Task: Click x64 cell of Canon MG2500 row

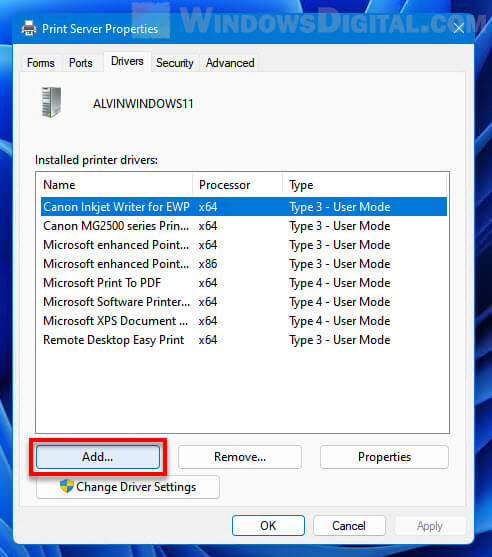Action: [x=208, y=226]
